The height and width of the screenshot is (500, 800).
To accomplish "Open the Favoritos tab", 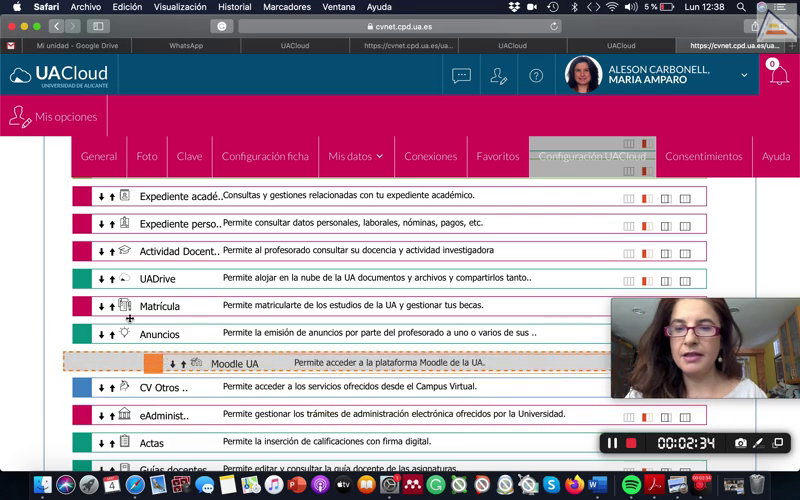I will pos(497,156).
